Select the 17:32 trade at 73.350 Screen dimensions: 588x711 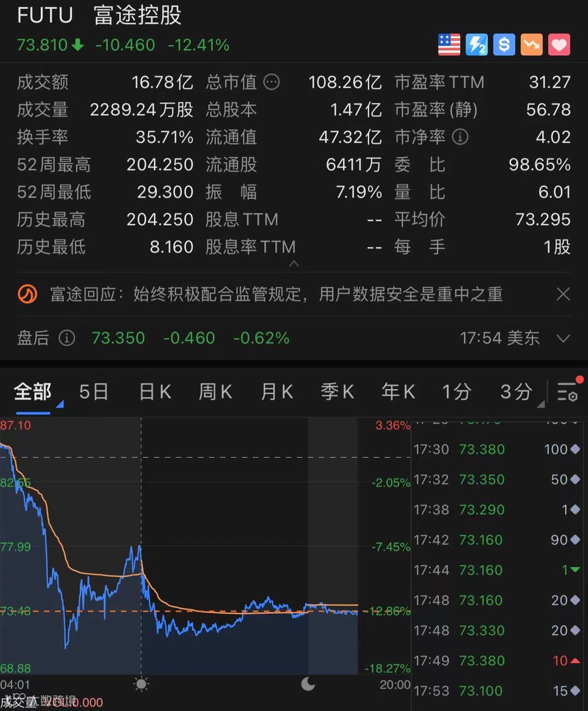coord(497,480)
